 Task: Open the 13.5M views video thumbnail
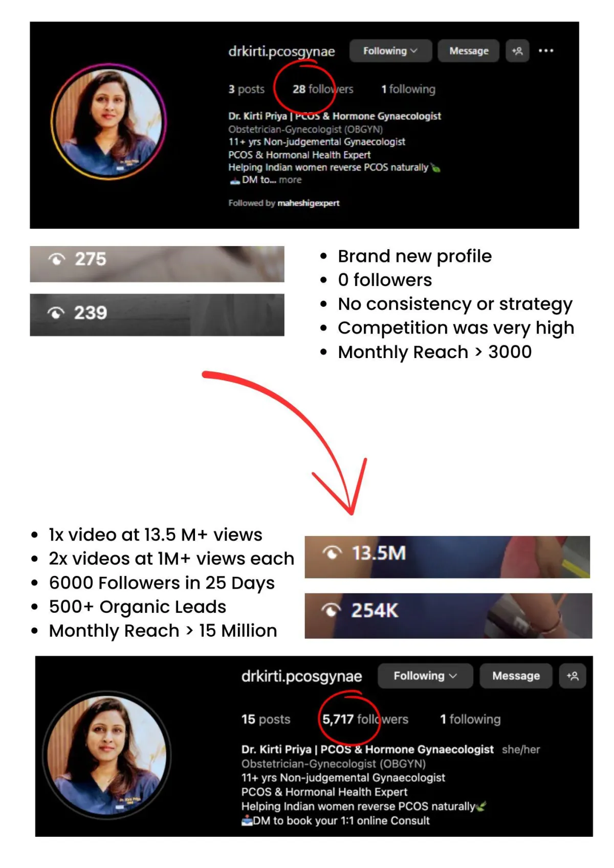click(x=447, y=557)
